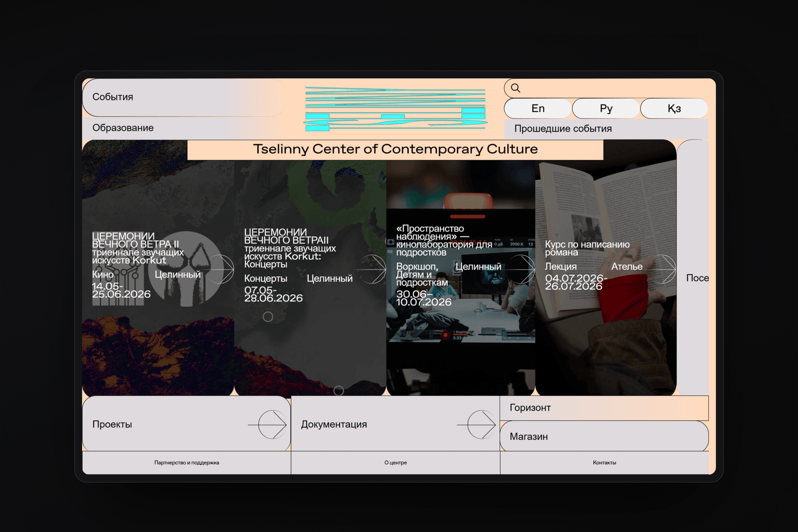Click the Korkut: Концерты event title
This screenshot has height=532, width=798.
(290, 248)
